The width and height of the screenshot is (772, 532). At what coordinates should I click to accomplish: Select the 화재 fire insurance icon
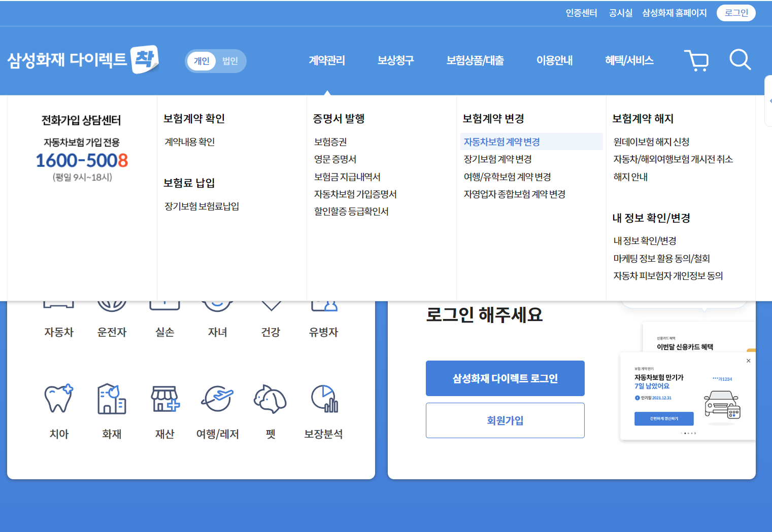click(112, 399)
